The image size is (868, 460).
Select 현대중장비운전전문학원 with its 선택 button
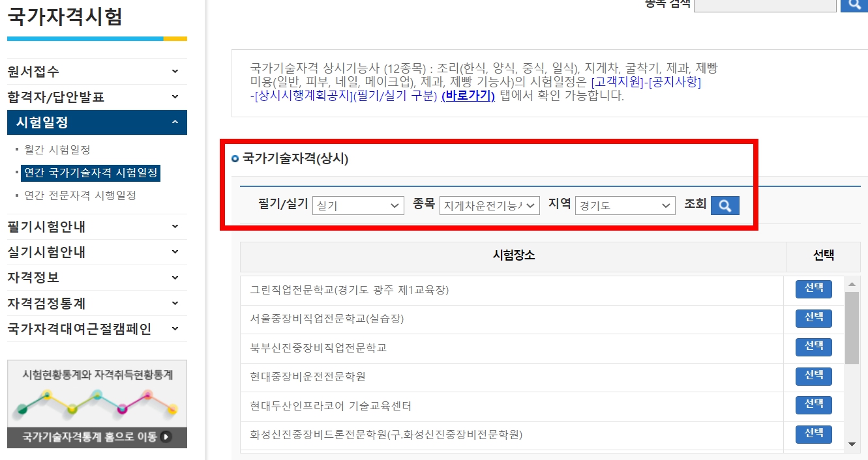814,376
